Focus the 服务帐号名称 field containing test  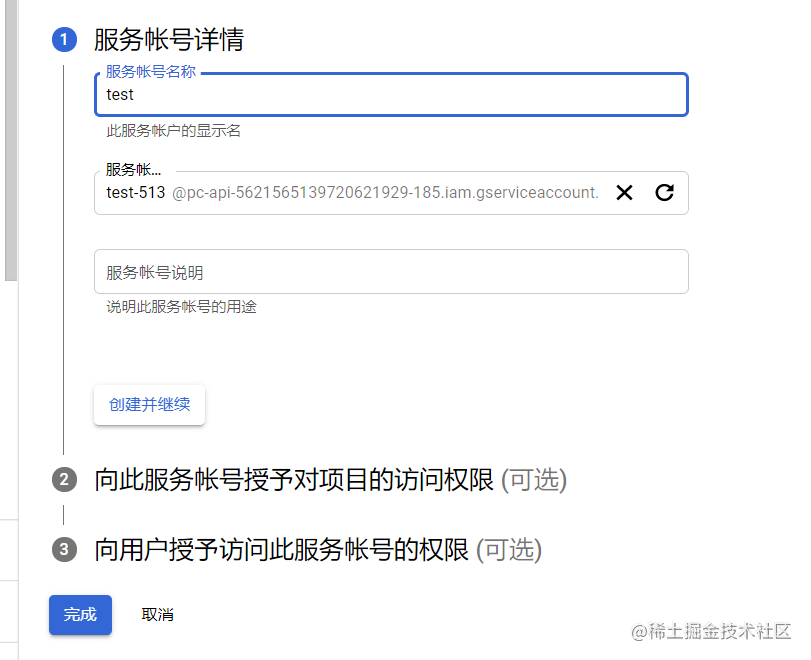click(391, 95)
